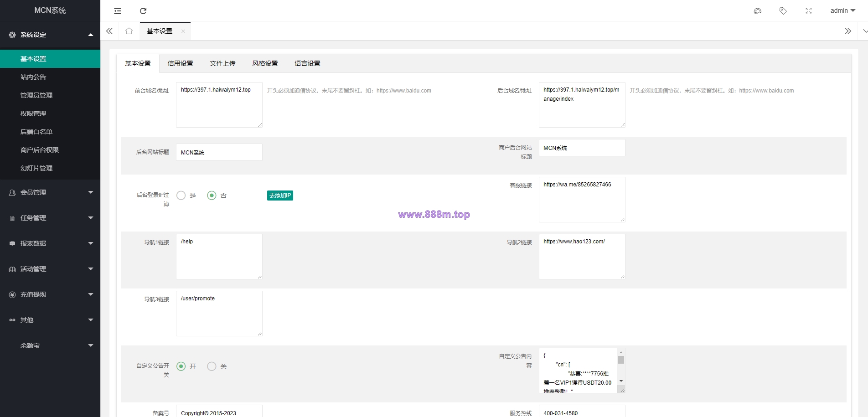Click the 去添加IP button
868x417 pixels.
tap(280, 196)
